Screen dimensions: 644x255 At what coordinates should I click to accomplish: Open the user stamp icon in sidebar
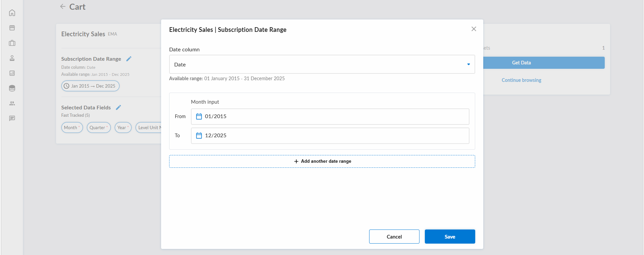pos(12,58)
